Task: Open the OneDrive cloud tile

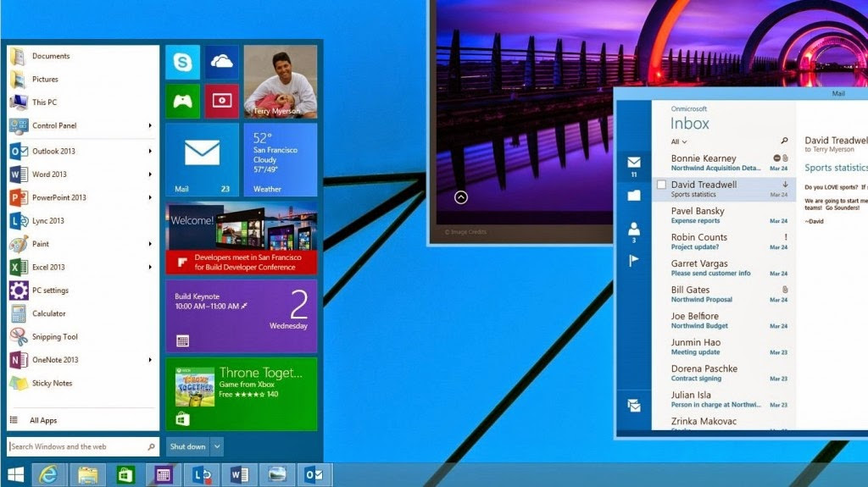Action: (x=221, y=62)
